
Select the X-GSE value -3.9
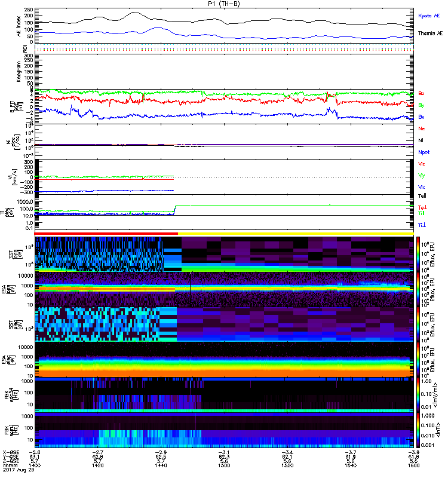(x=414, y=453)
